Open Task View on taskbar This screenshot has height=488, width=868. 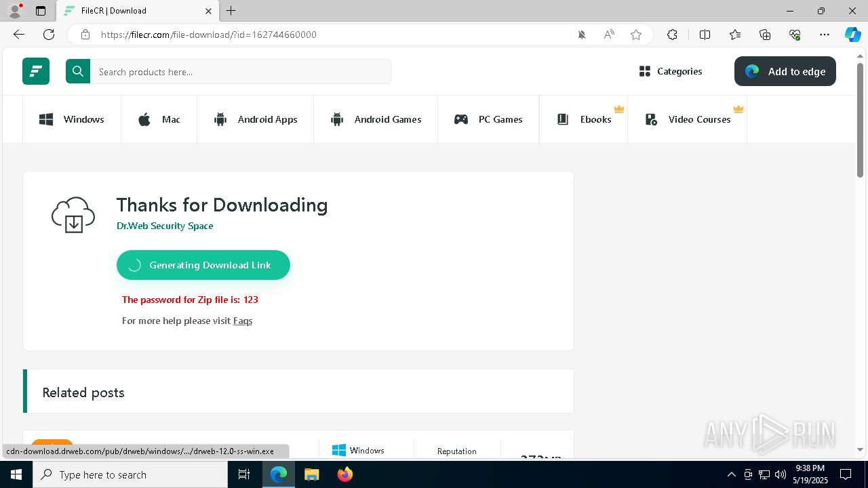244,474
